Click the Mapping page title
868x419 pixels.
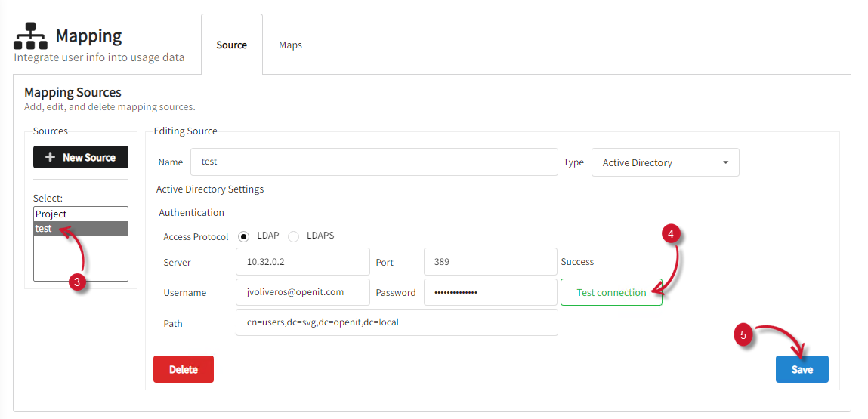(x=88, y=35)
